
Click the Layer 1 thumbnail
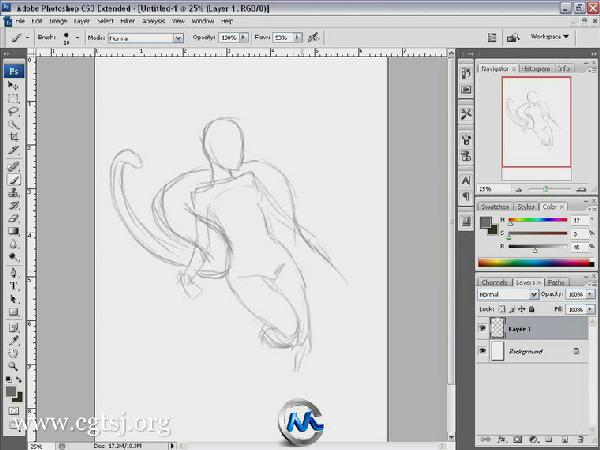pos(499,328)
